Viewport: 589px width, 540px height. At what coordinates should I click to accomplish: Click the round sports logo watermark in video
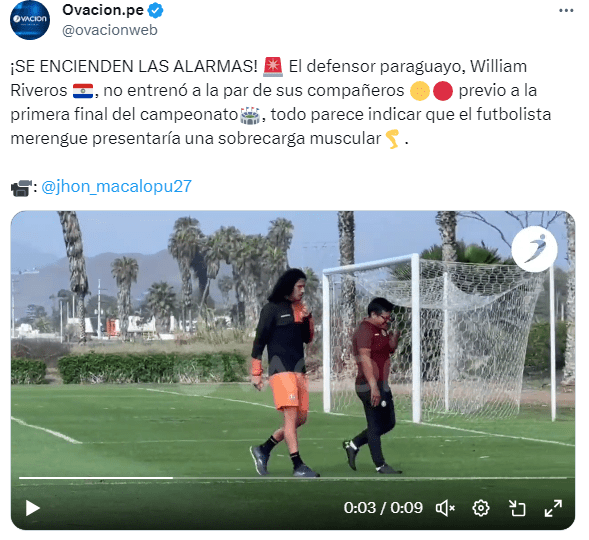pos(534,249)
